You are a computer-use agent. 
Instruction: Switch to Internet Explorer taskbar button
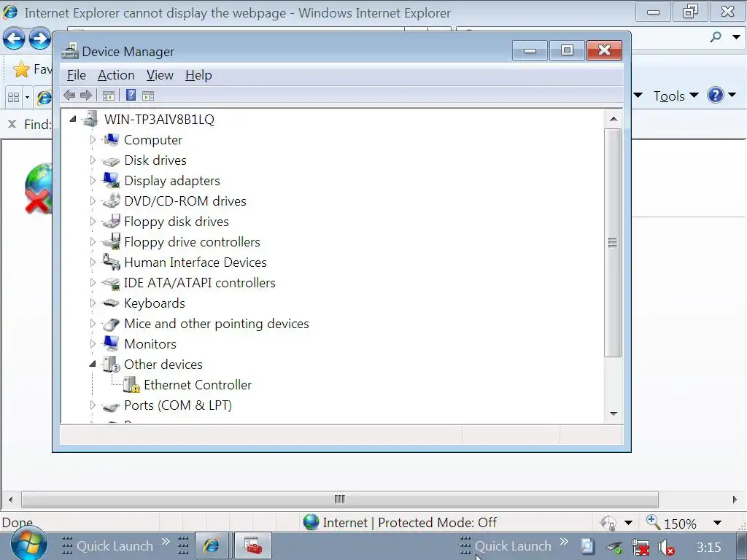pyautogui.click(x=212, y=545)
